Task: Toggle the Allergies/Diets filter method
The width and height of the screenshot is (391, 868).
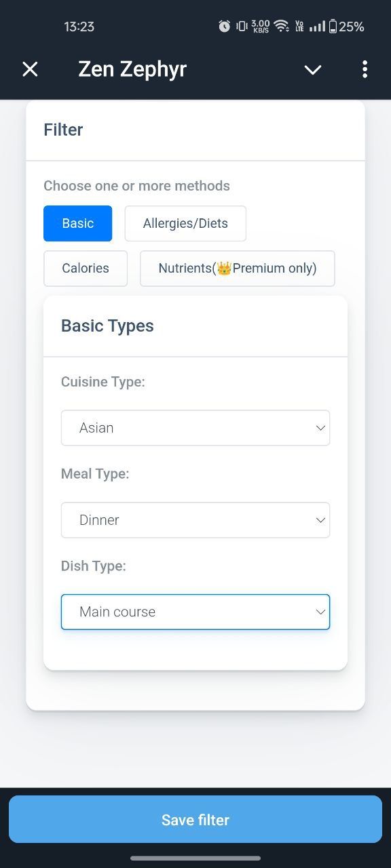Action: click(x=185, y=224)
